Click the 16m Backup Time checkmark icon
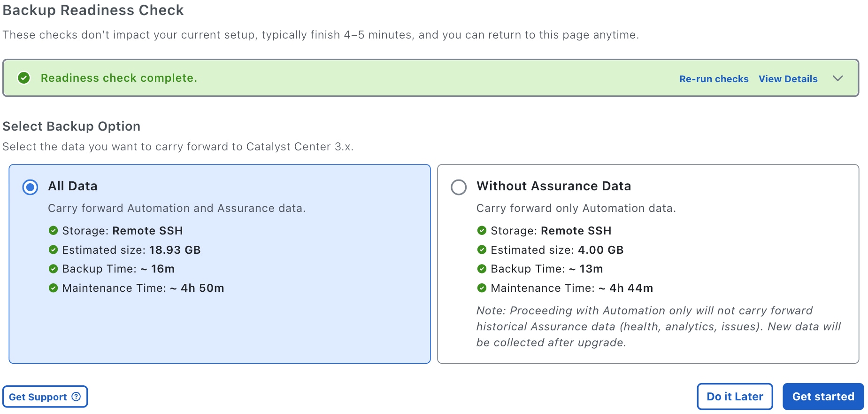868x414 pixels. 53,269
